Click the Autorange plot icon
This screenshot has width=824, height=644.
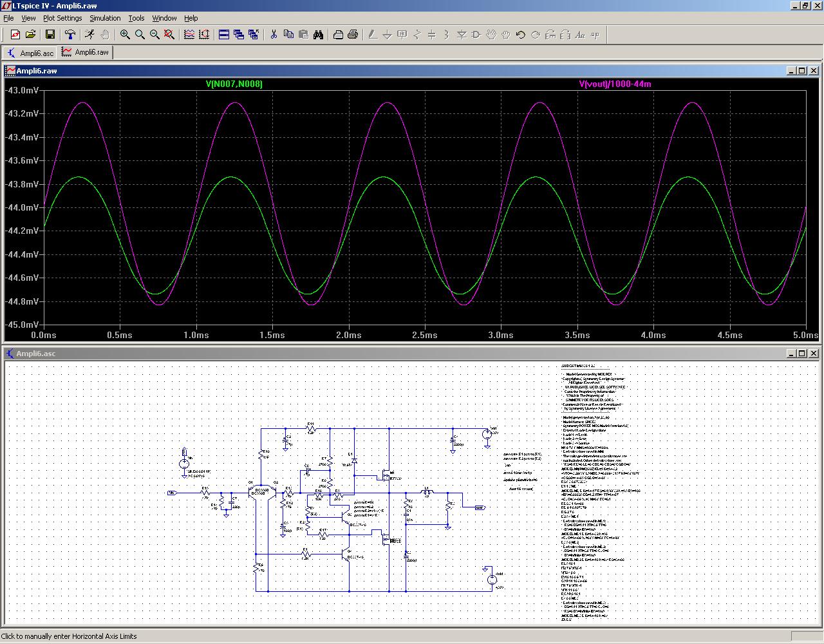click(204, 35)
